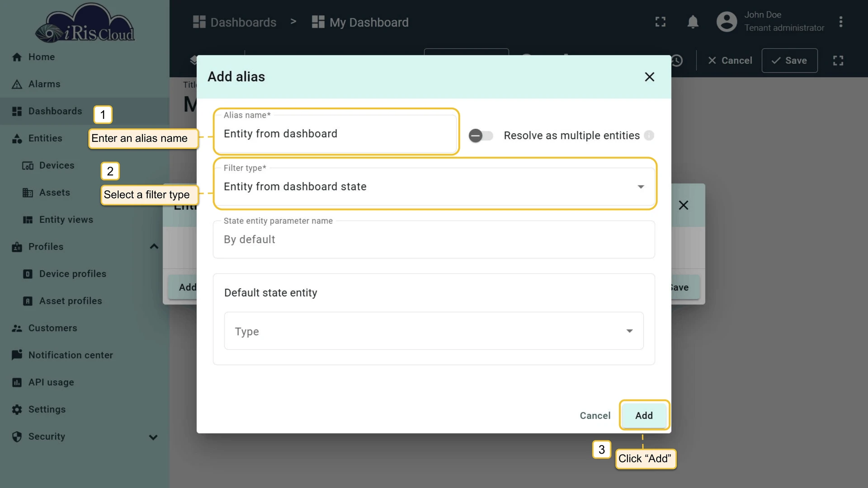
Task: Toggle Resolve as multiple entities switch
Action: point(481,136)
